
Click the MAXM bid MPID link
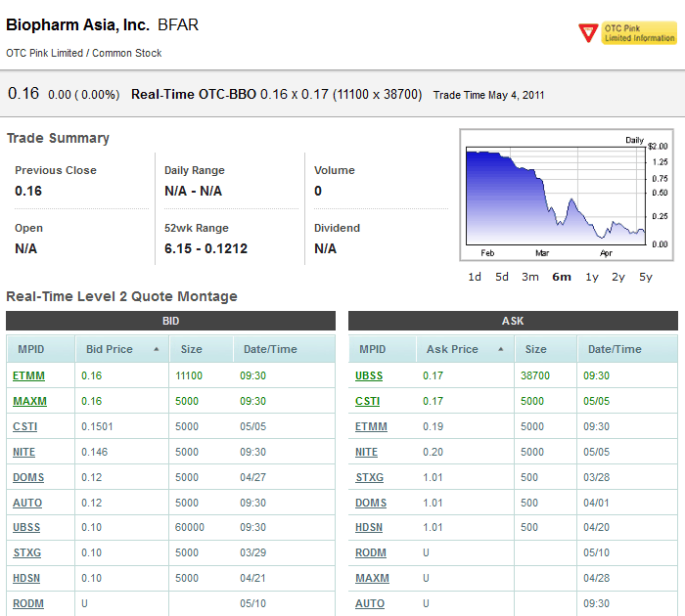[29, 401]
